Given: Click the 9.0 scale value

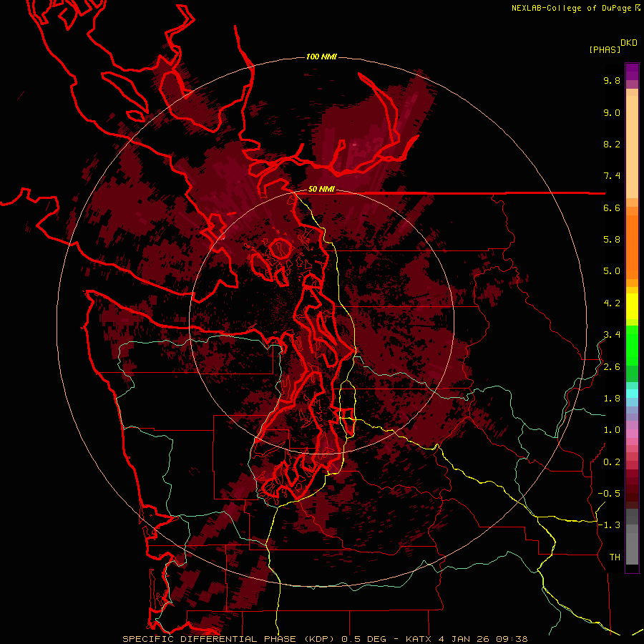Looking at the screenshot, I should click(612, 112).
